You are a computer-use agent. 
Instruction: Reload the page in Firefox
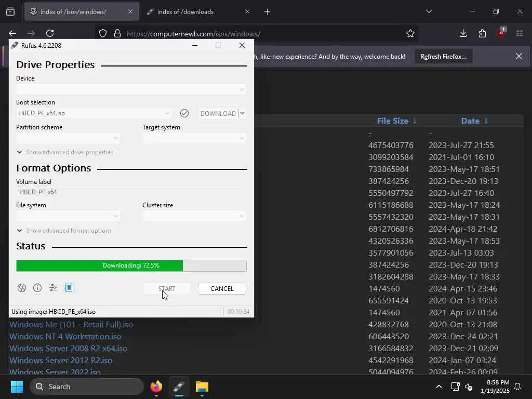click(50, 33)
